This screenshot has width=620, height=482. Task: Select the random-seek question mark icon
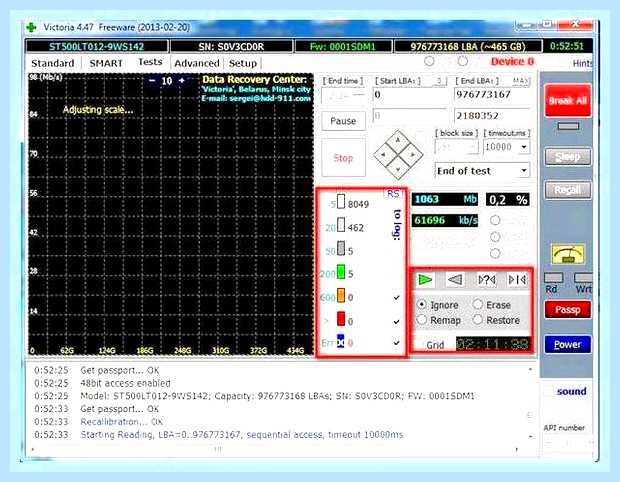point(486,280)
